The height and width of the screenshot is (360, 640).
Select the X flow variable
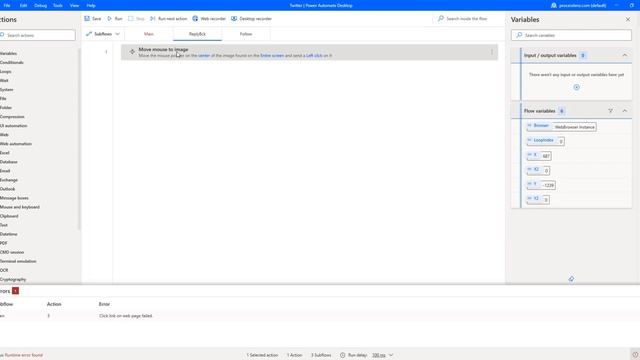coord(539,156)
